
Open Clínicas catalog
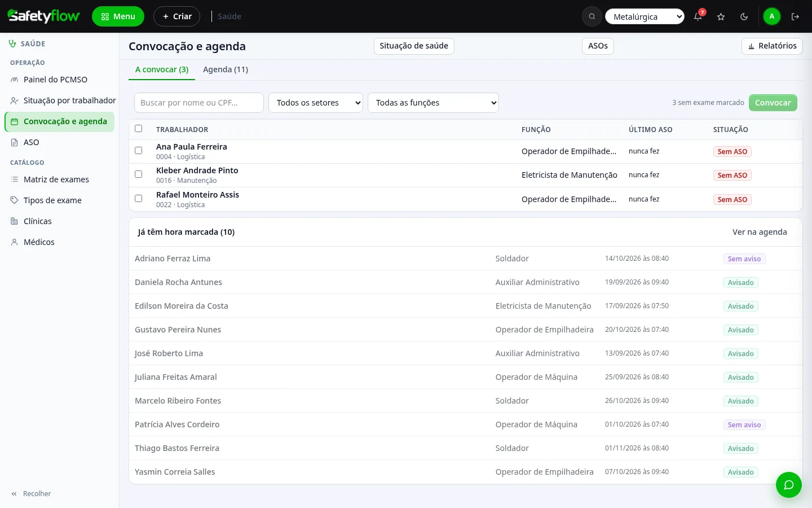[60, 221]
